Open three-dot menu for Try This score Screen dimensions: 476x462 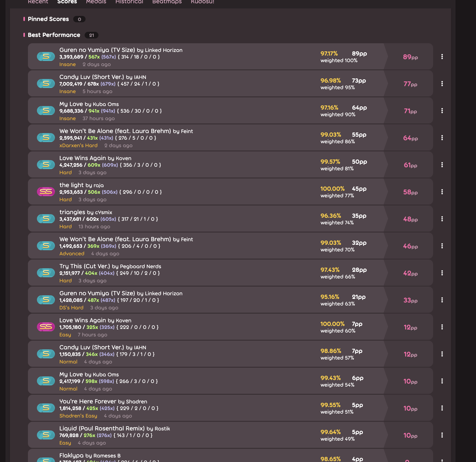pos(442,273)
